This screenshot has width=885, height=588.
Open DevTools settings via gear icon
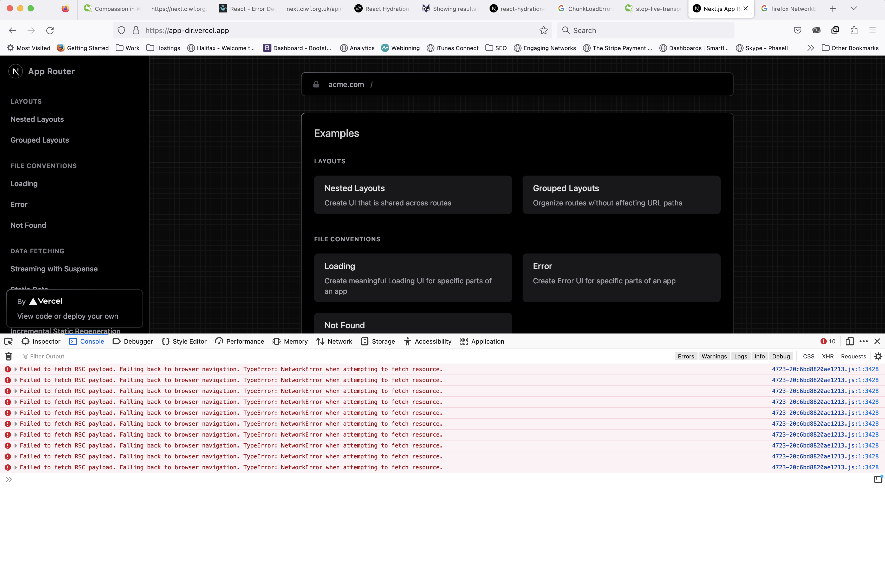coord(879,356)
